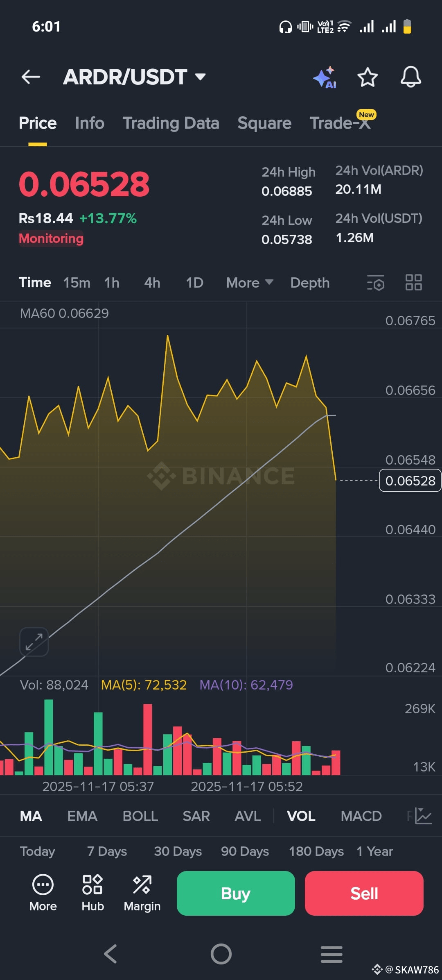The image size is (442, 980).
Task: Select the 1 Year performance range
Action: pos(375,851)
